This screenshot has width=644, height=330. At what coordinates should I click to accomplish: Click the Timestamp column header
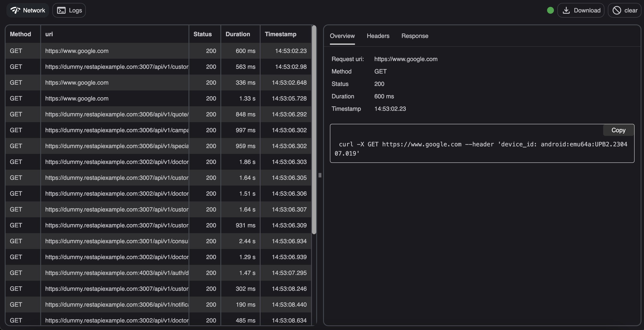coord(280,34)
